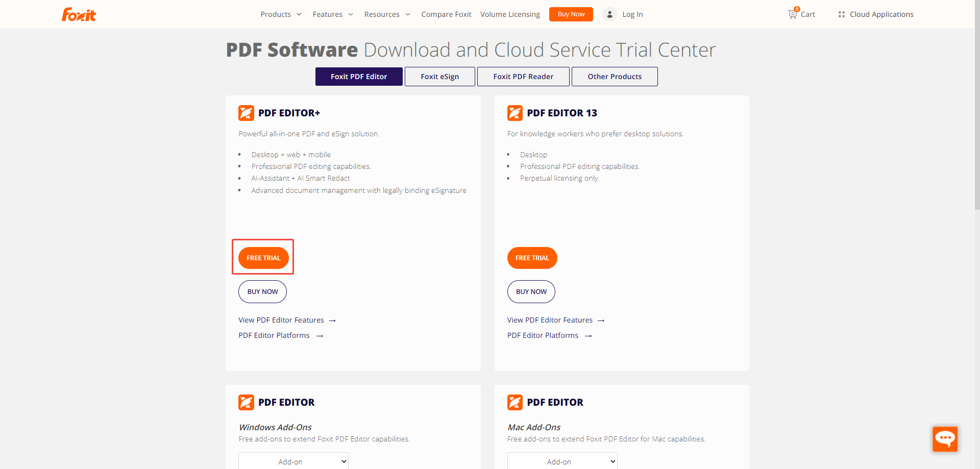Open View PDF Editor Features link

click(281, 320)
